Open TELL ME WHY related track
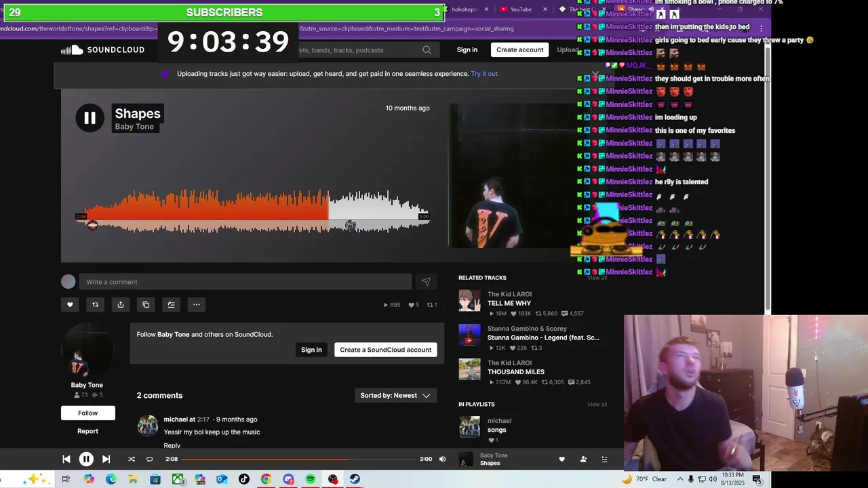868x488 pixels. [509, 303]
